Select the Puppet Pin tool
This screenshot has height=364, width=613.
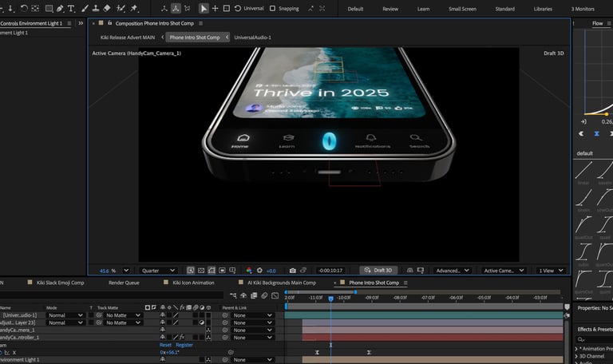[x=134, y=8]
